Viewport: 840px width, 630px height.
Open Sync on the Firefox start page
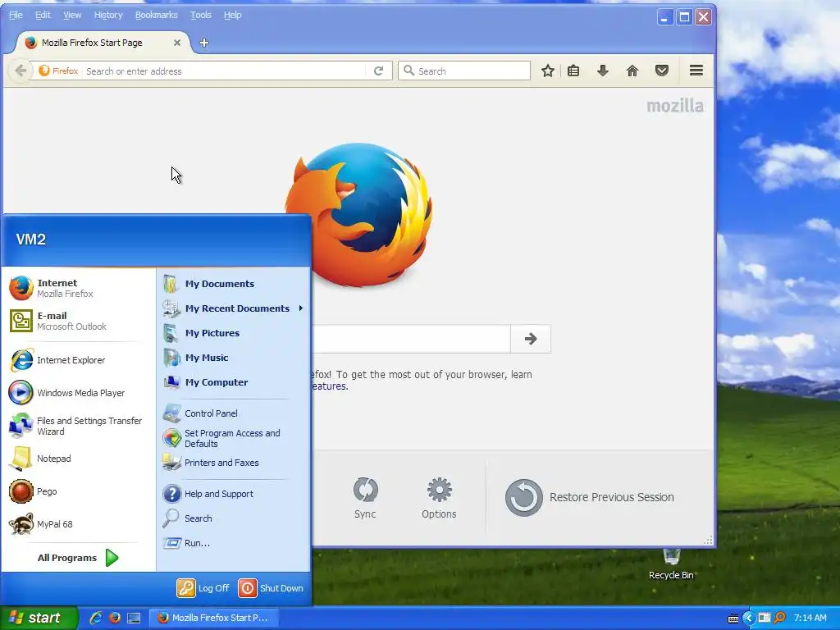coord(365,498)
